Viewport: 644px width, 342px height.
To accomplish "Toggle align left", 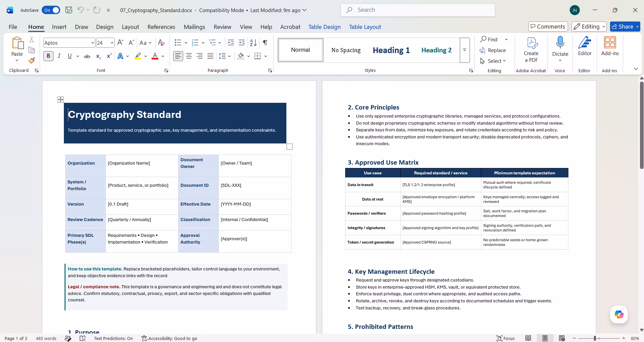I will (x=178, y=56).
